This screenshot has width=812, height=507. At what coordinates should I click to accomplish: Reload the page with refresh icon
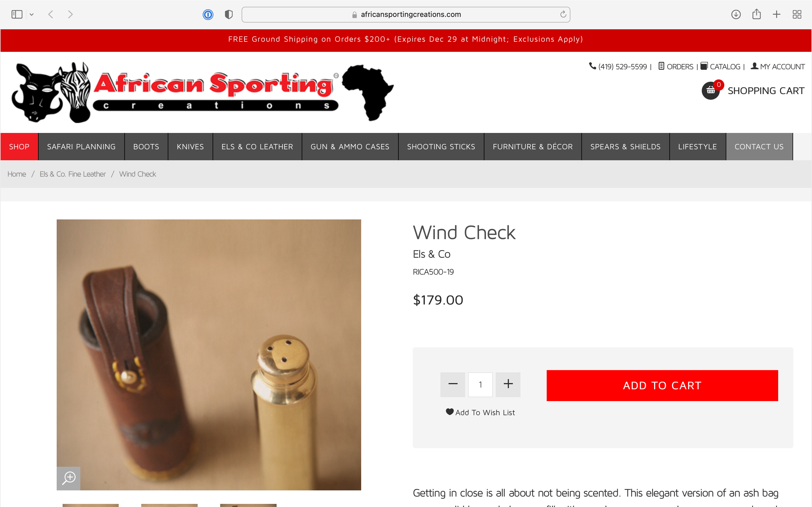tap(563, 14)
